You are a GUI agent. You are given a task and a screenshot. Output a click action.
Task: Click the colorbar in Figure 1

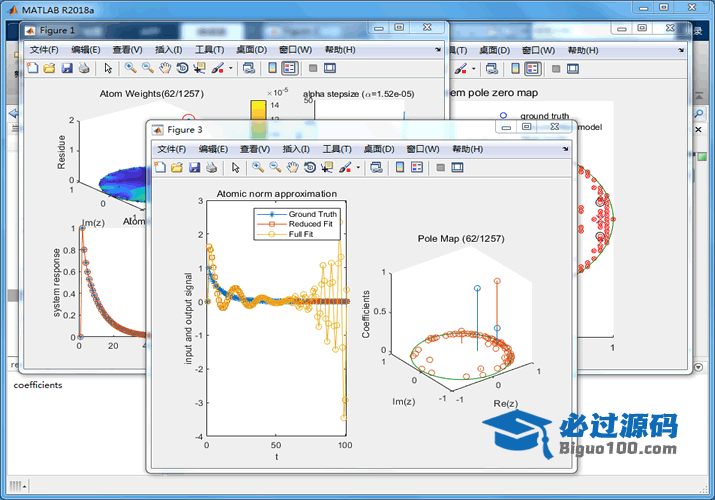(x=257, y=110)
